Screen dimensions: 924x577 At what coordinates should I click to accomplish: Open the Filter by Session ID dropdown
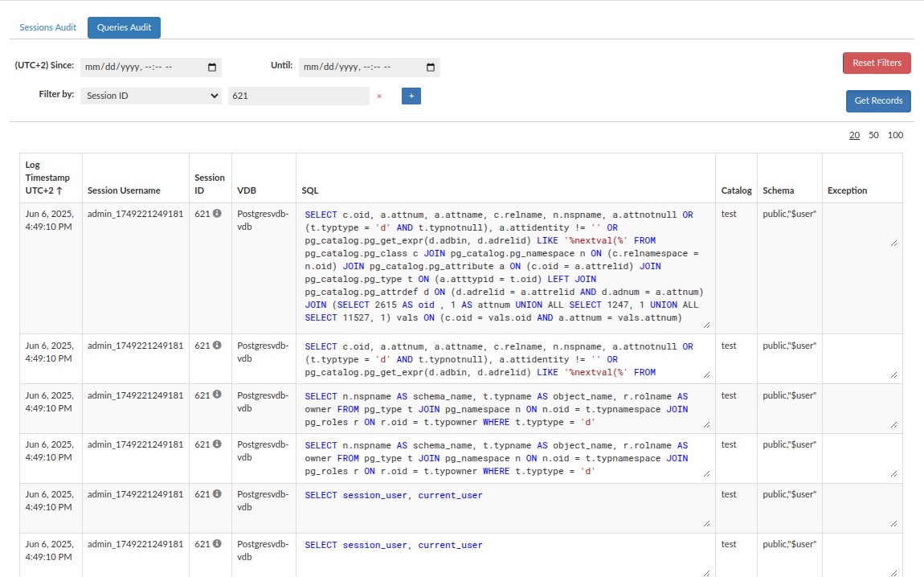(151, 96)
